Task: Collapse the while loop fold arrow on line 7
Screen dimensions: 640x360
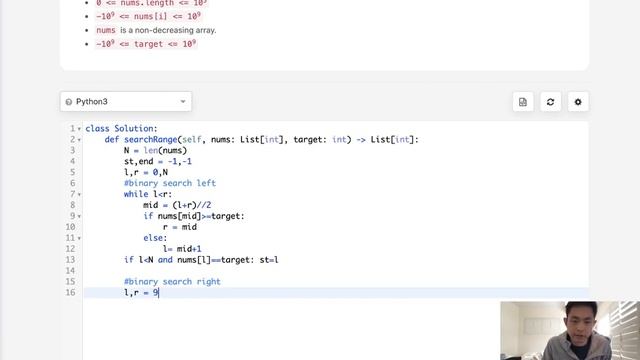Action: pos(79,195)
